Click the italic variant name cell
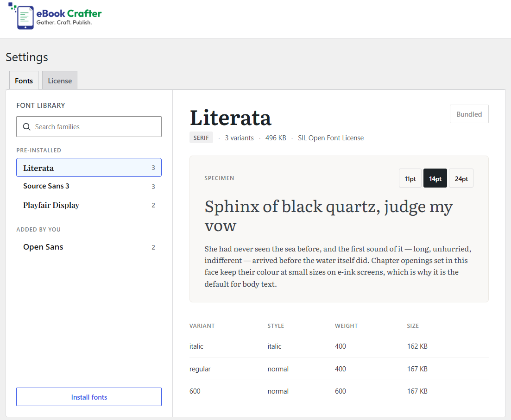Viewport: 511px width, 420px height. click(196, 346)
